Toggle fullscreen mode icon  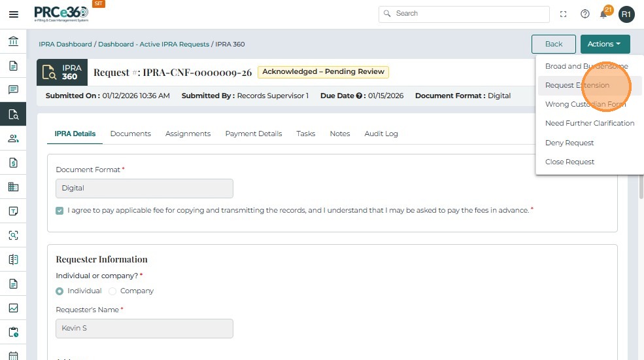click(x=563, y=14)
